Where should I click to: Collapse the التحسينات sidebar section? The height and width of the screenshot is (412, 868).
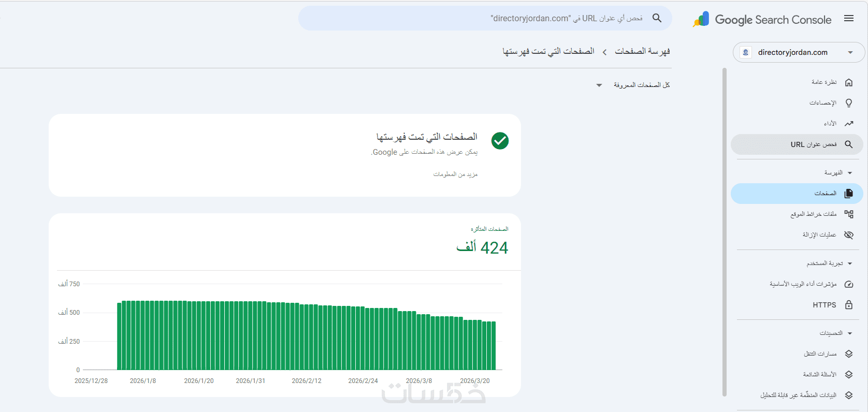click(x=849, y=333)
